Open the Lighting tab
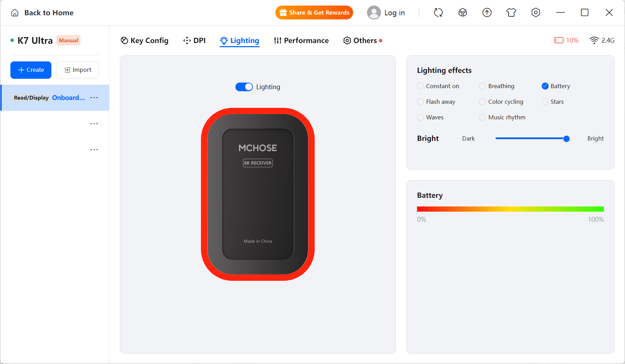 click(x=240, y=41)
